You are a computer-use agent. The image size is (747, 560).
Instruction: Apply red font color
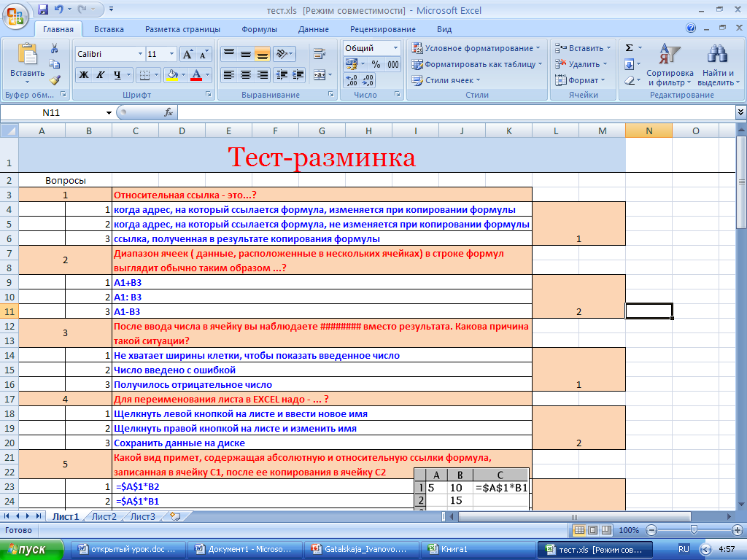pyautogui.click(x=196, y=75)
